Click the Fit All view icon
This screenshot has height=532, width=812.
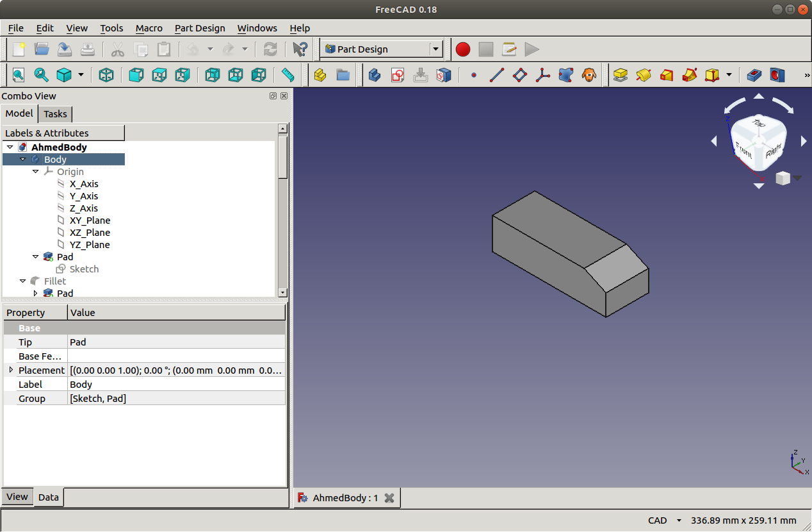18,75
